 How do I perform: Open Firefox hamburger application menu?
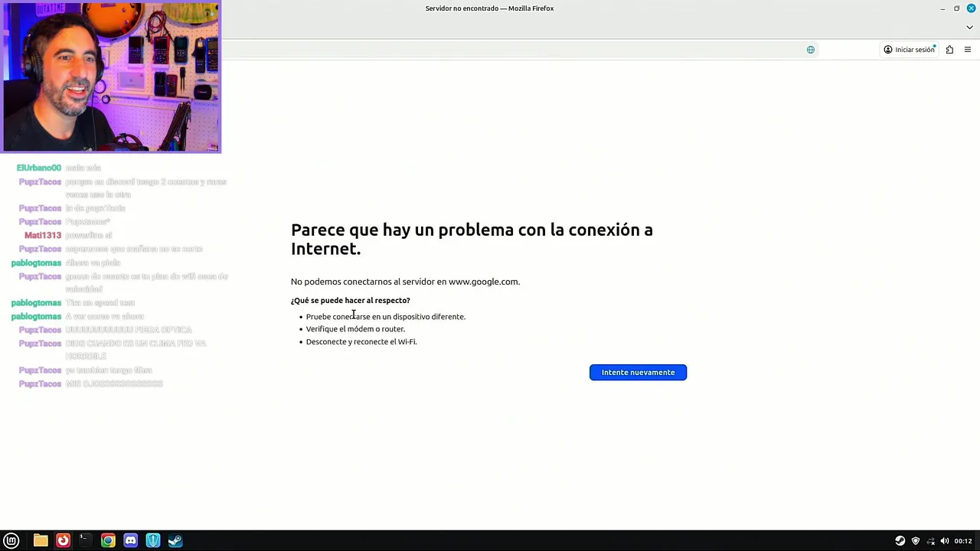[x=968, y=50]
